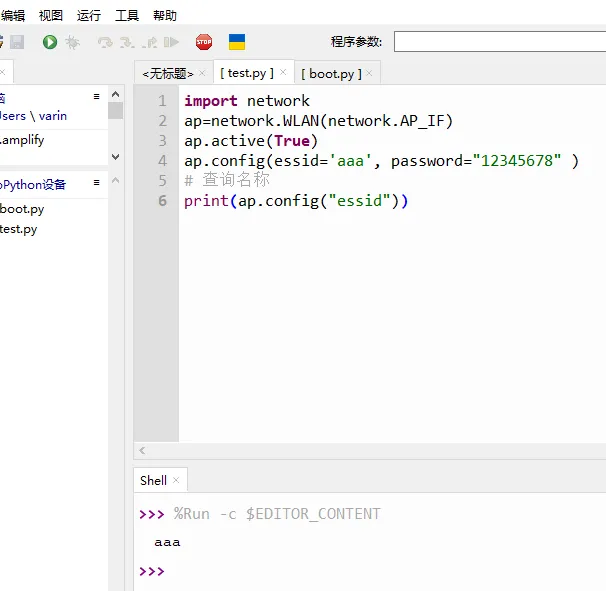The image size is (606, 591).
Task: Click the Users path segment
Action: pyautogui.click(x=13, y=116)
